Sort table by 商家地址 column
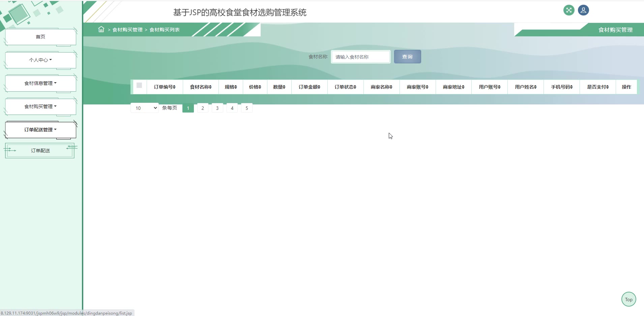644x316 pixels. click(454, 87)
